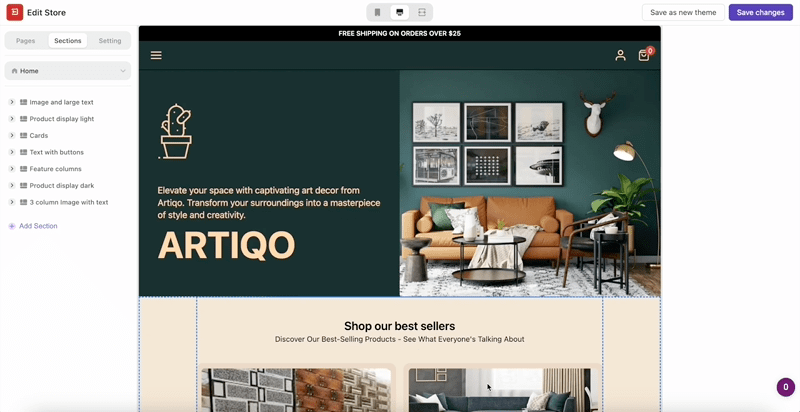
Task: Switch to the Pages tab
Action: click(26, 41)
